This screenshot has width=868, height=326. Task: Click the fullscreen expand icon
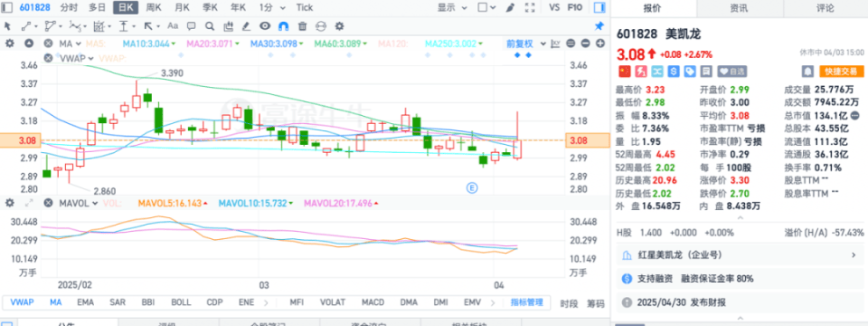[x=531, y=8]
